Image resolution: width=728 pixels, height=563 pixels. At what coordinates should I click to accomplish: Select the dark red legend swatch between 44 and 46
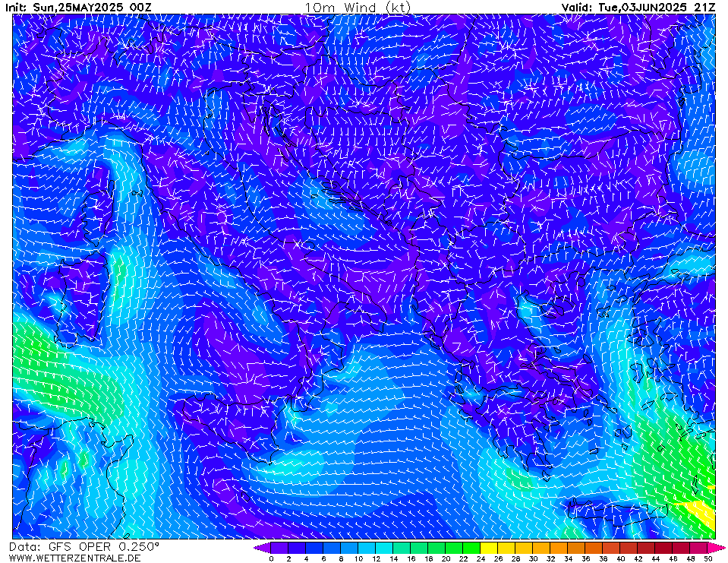pos(664,548)
